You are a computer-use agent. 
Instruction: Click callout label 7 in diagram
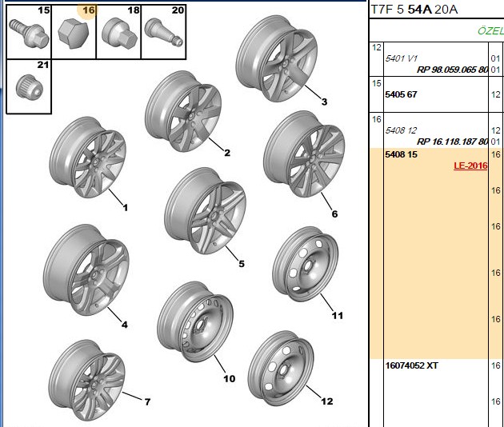147,402
